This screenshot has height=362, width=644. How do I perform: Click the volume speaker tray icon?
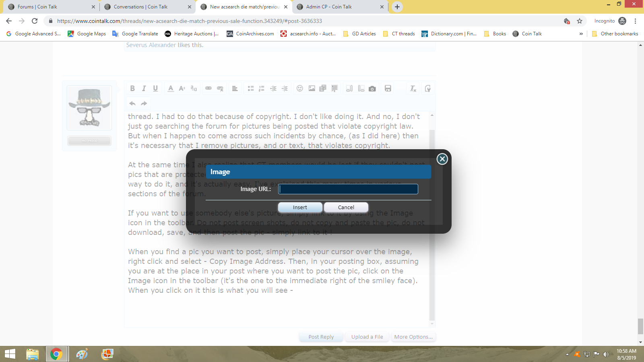tap(606, 354)
